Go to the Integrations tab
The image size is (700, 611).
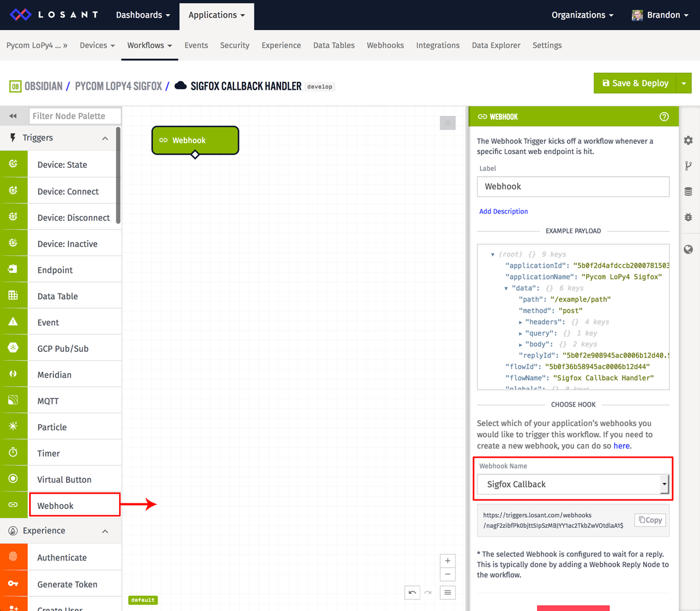[438, 45]
